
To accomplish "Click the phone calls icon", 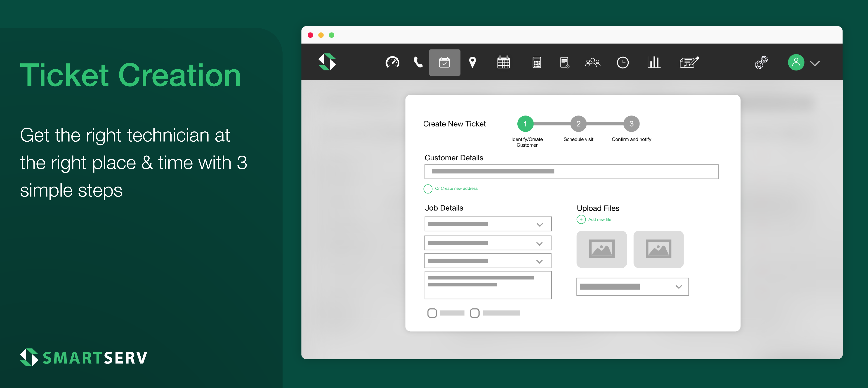I will pyautogui.click(x=418, y=63).
